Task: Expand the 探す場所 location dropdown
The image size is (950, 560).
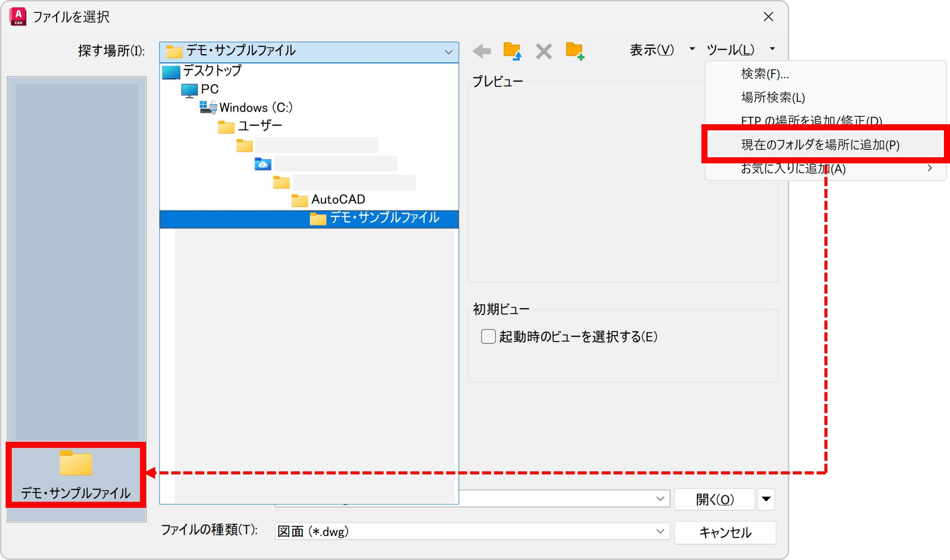Action: pos(448,52)
